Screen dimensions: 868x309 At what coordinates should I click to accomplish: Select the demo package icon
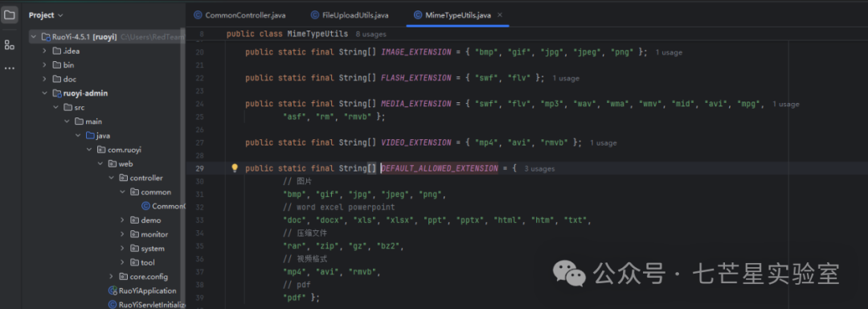[134, 220]
